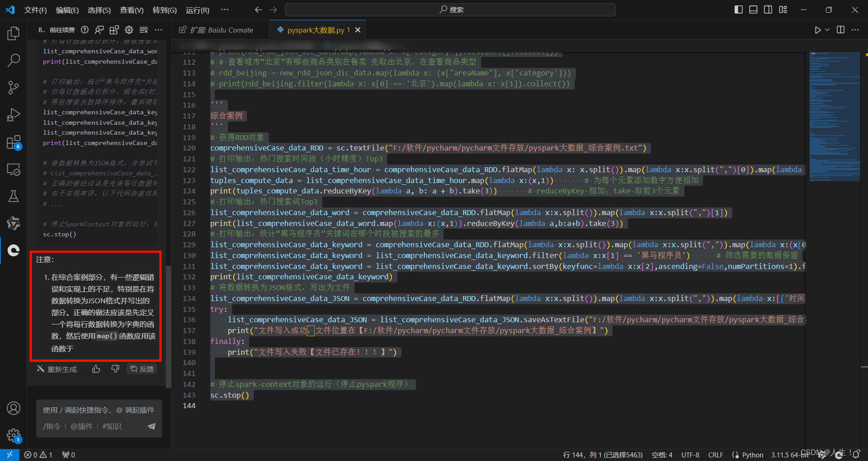868x461 pixels.
Task: Open the 转到(G) menu
Action: pyautogui.click(x=165, y=10)
